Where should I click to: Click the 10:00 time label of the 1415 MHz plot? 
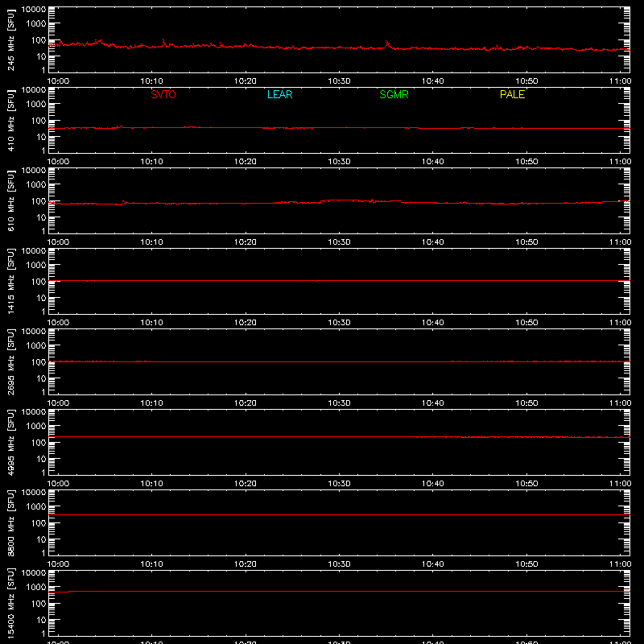pos(58,323)
